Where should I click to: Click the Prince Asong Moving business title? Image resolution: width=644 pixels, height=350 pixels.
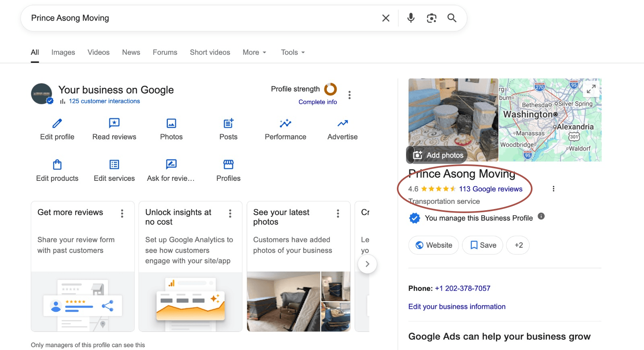(462, 174)
